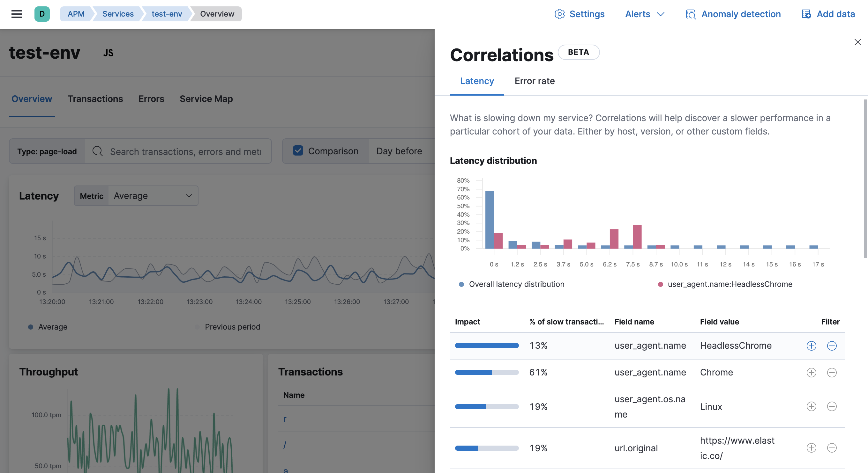The image size is (868, 473).
Task: Open the Alerts dropdown menu
Action: pos(644,14)
